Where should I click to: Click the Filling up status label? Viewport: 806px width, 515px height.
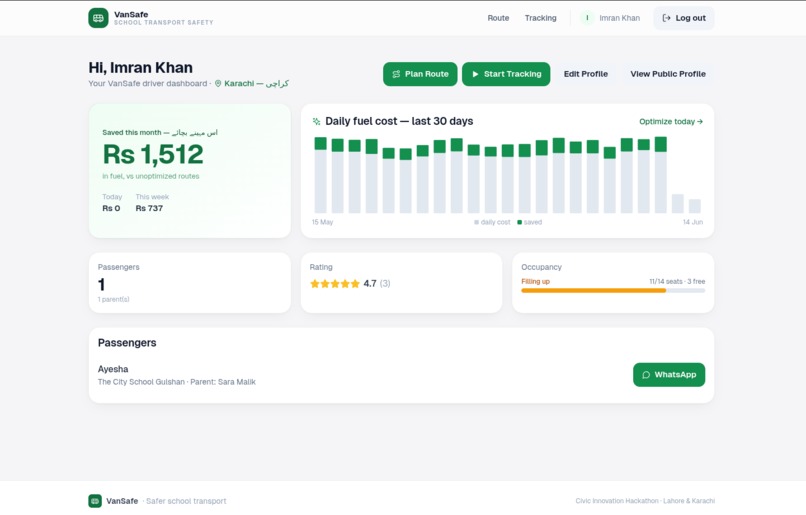pyautogui.click(x=535, y=282)
